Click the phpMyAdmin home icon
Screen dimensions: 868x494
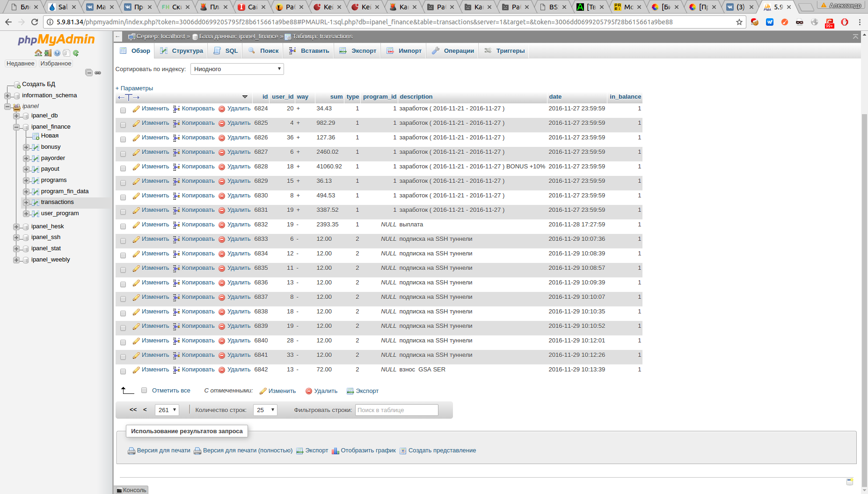click(x=38, y=53)
